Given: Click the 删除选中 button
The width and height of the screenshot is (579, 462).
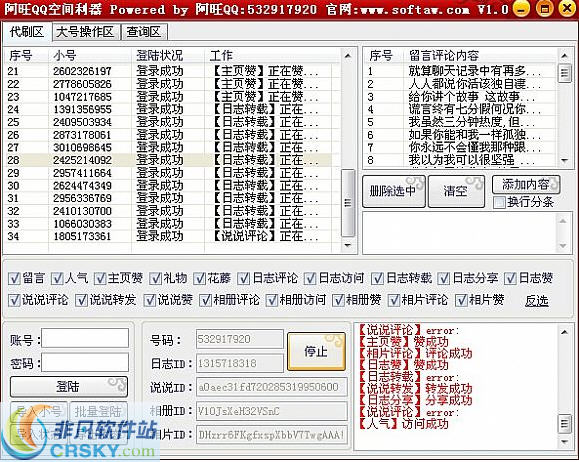Looking at the screenshot, I should [x=394, y=191].
